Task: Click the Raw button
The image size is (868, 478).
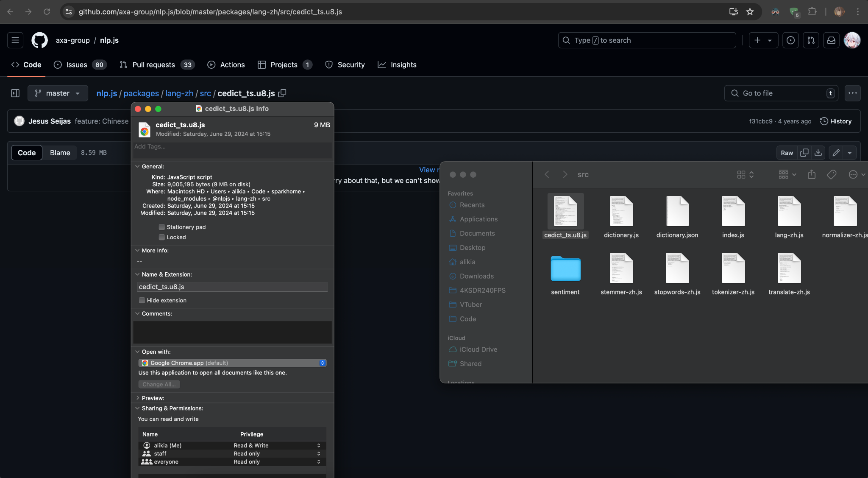Action: pos(786,153)
